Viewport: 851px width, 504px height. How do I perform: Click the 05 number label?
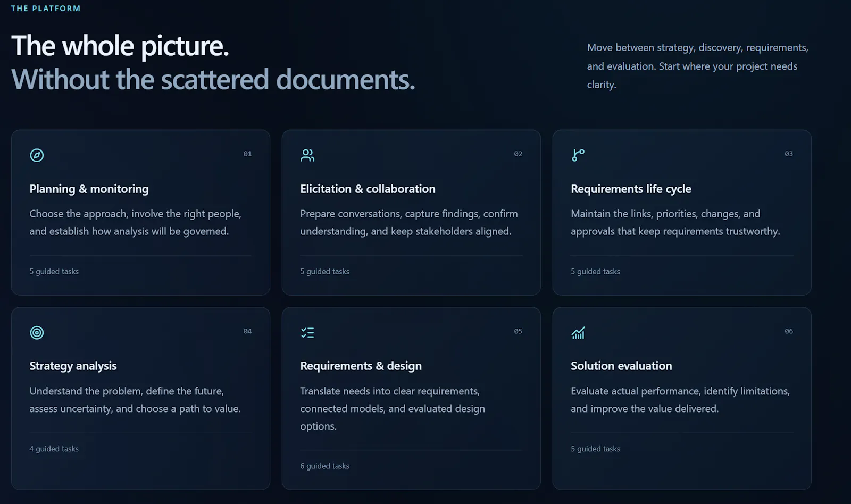tap(518, 331)
